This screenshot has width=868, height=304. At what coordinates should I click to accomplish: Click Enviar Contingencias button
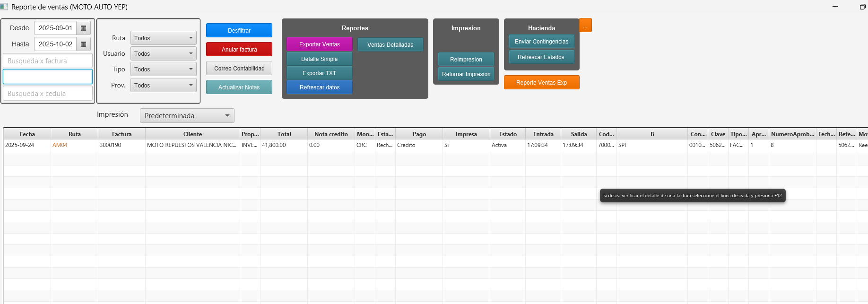[541, 42]
